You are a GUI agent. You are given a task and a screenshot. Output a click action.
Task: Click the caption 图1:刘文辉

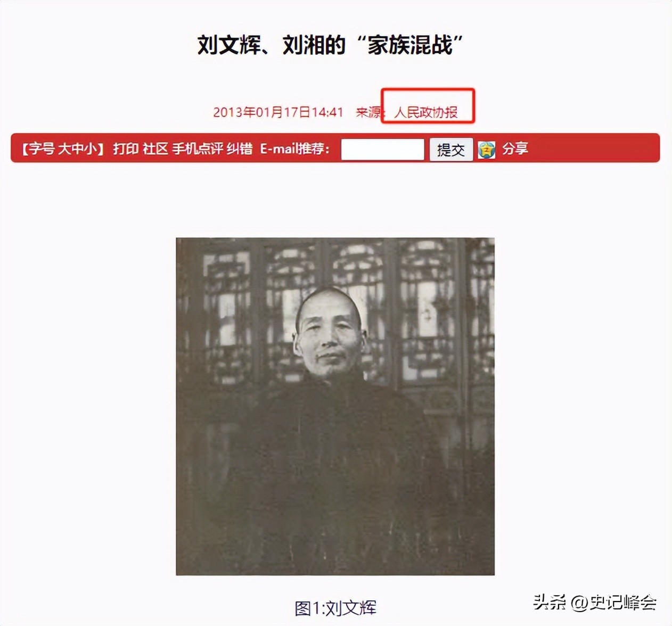(335, 607)
